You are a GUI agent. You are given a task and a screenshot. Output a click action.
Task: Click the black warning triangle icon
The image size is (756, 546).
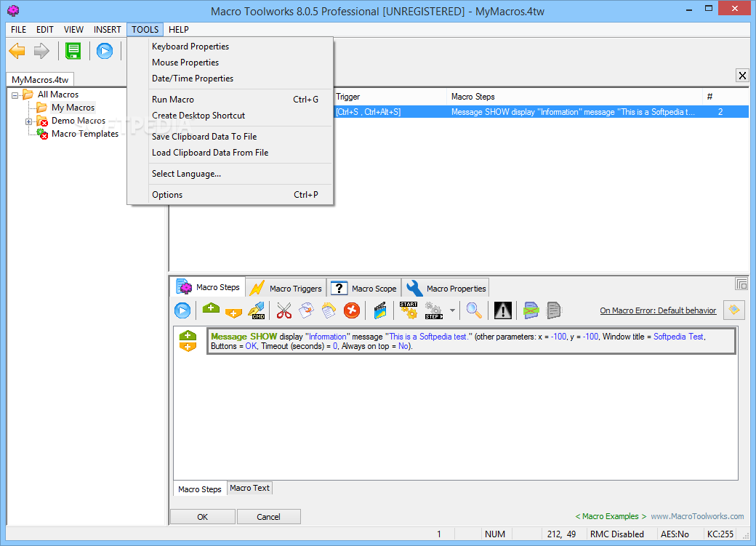click(503, 310)
